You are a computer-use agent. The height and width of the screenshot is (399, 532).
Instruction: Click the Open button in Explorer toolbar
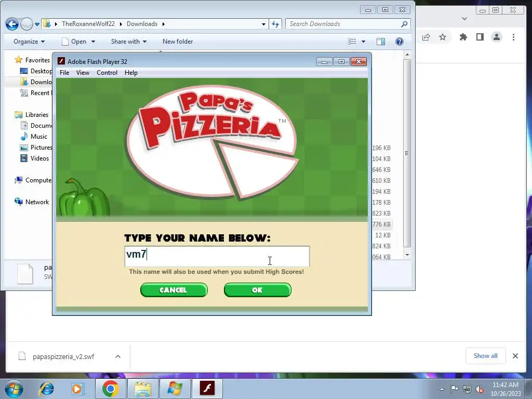click(x=75, y=42)
